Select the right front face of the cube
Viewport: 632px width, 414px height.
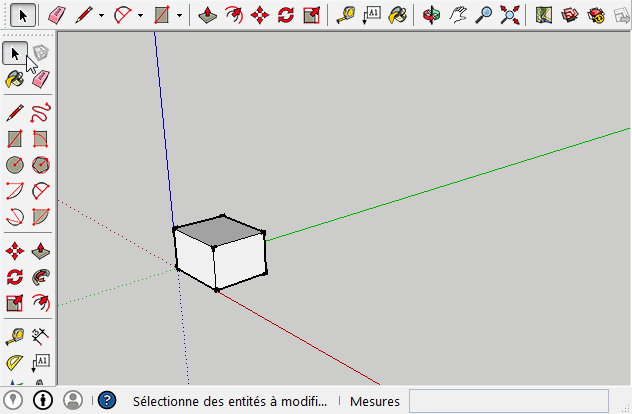click(x=240, y=261)
